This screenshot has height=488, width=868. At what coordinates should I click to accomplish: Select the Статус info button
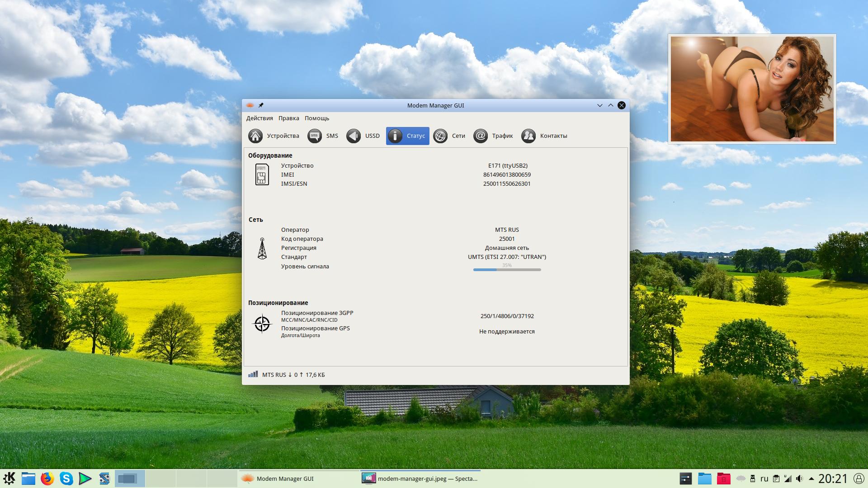coord(407,136)
